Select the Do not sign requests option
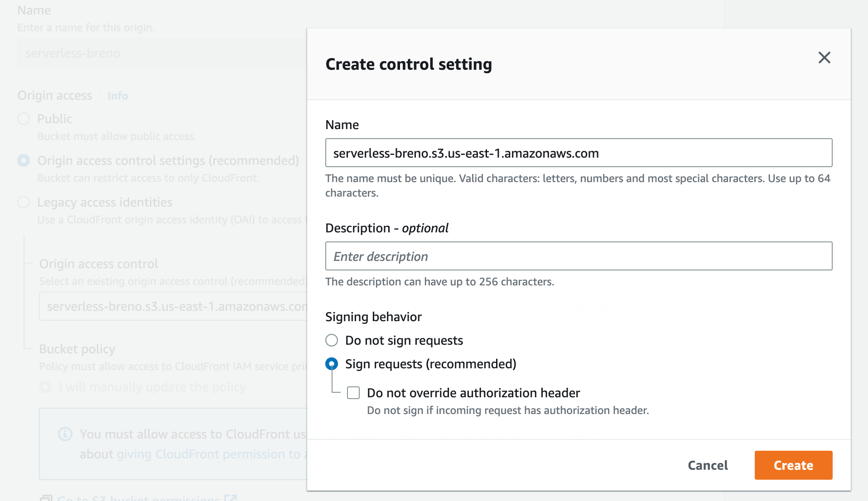This screenshot has height=501, width=868. click(x=332, y=340)
